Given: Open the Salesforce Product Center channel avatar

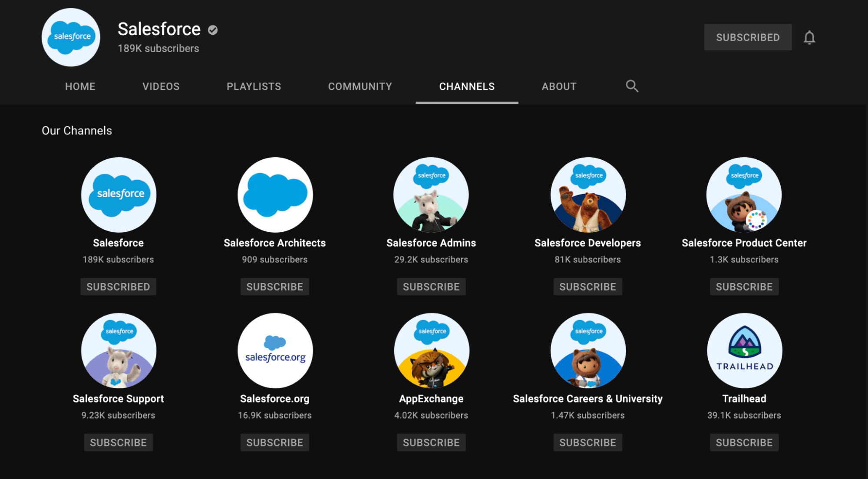Looking at the screenshot, I should [x=744, y=195].
